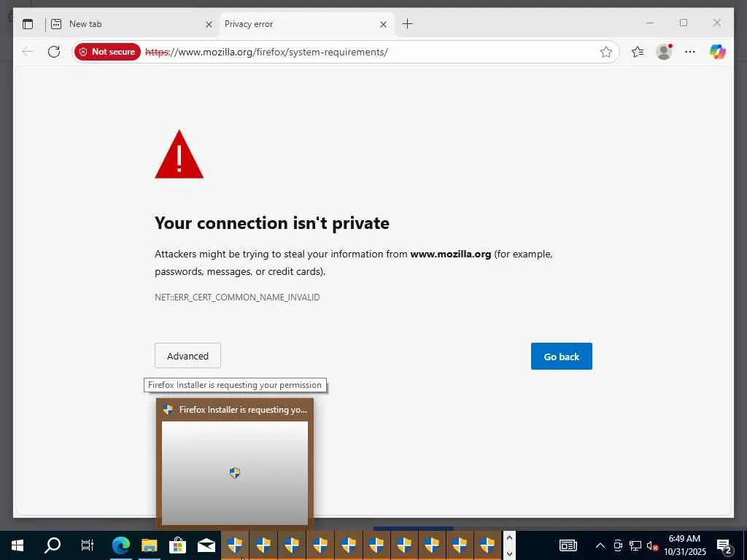
Task: Open the browser profile icon
Action: click(664, 52)
